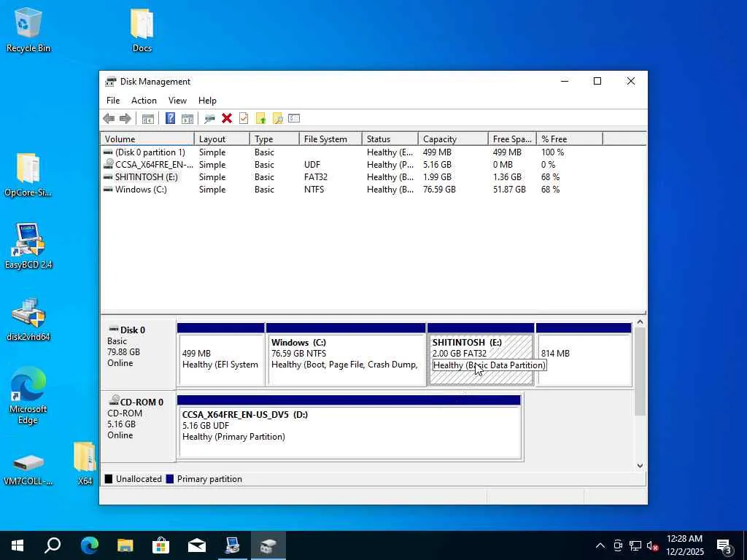This screenshot has height=560, width=747.
Task: Click the 51.87 GB free space cell
Action: click(x=509, y=190)
